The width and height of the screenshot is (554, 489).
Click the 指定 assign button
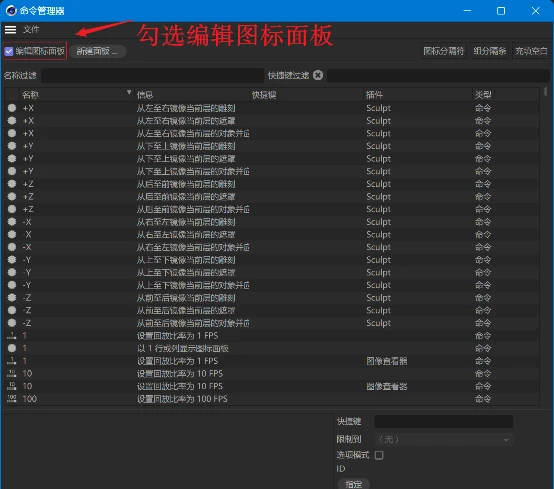tap(353, 484)
